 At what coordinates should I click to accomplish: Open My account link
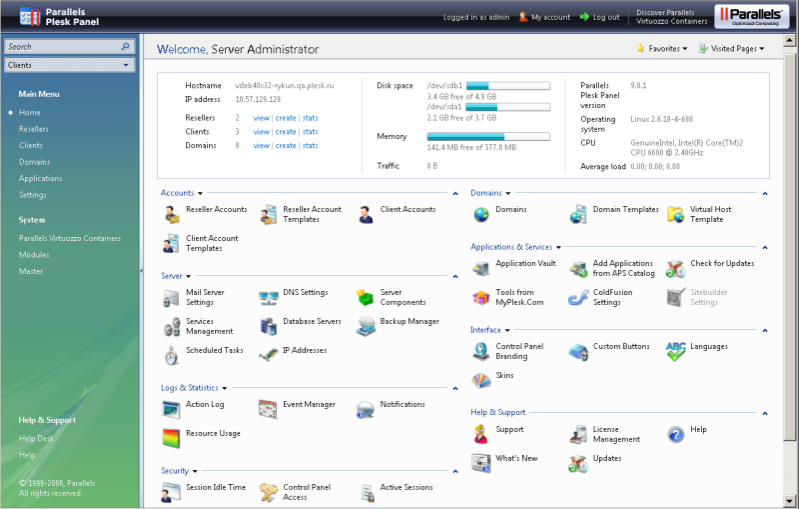[x=544, y=17]
